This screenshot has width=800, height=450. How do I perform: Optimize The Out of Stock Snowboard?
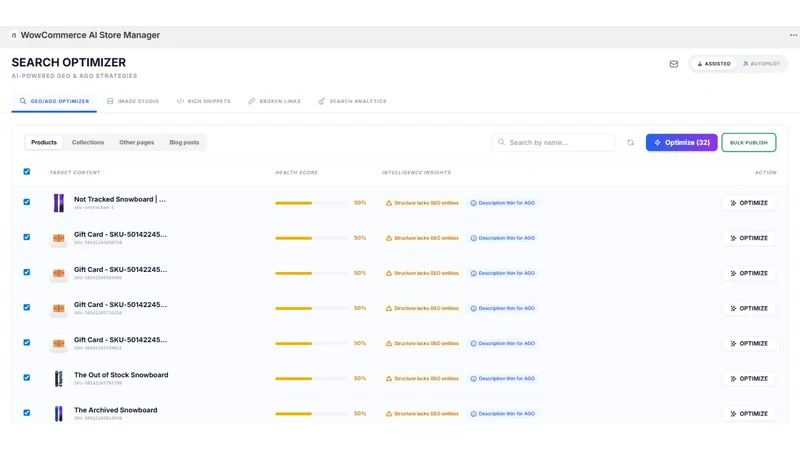click(748, 379)
